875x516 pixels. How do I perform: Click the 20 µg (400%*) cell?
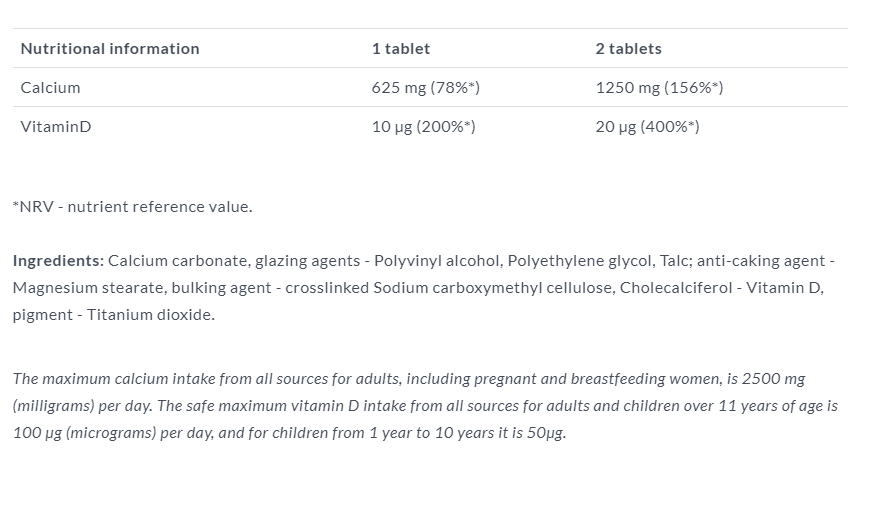click(x=647, y=127)
